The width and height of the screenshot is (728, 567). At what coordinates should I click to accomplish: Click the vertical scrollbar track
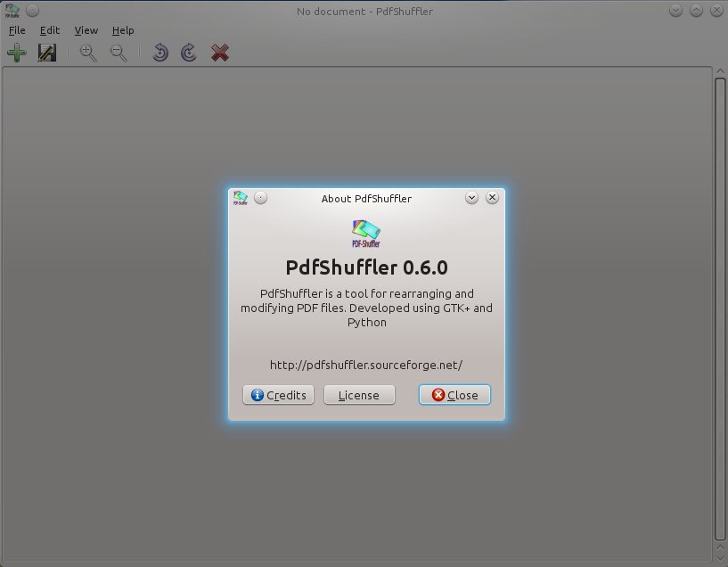720,309
